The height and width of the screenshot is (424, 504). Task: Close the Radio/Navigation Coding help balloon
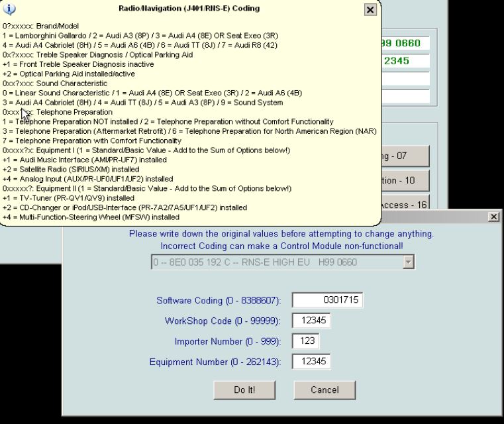(x=370, y=10)
